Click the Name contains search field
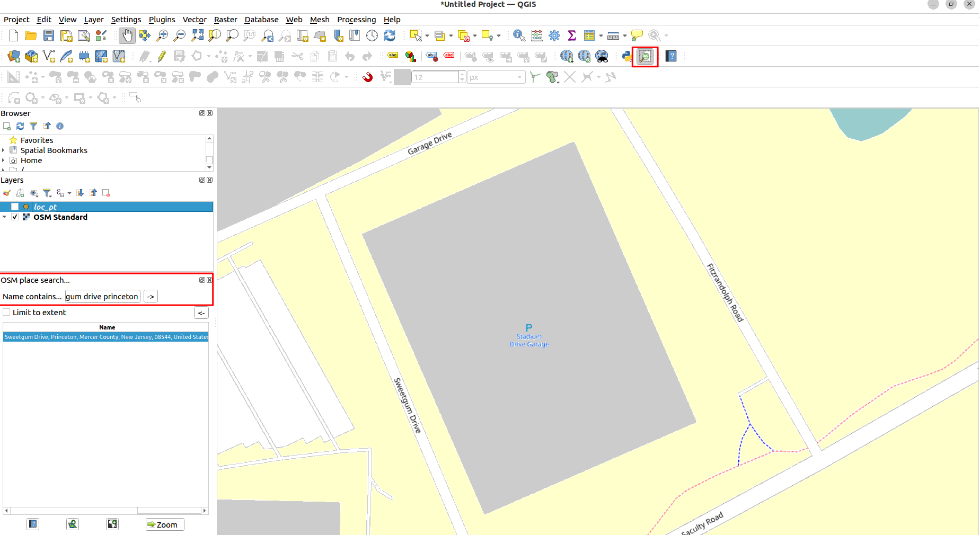 tap(102, 297)
